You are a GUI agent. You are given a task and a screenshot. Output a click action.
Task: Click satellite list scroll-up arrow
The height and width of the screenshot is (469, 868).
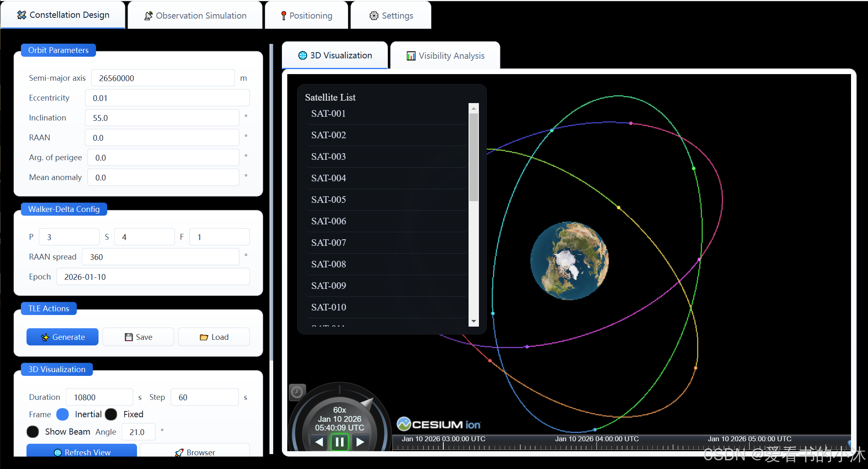coord(474,108)
